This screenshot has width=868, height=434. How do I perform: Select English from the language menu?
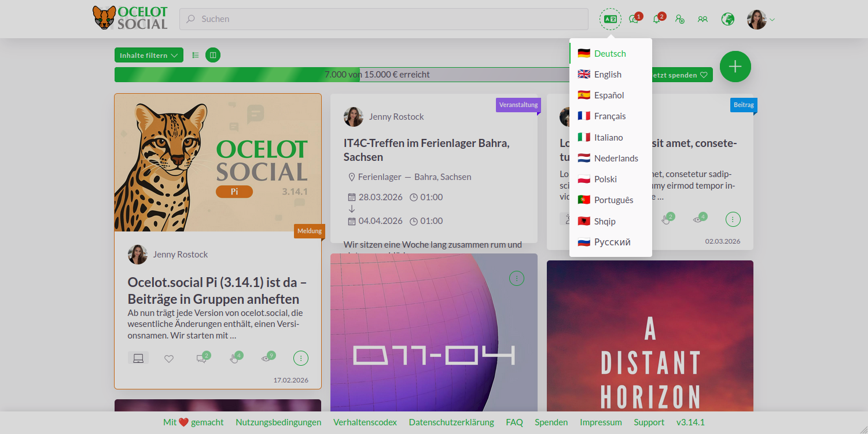point(608,75)
